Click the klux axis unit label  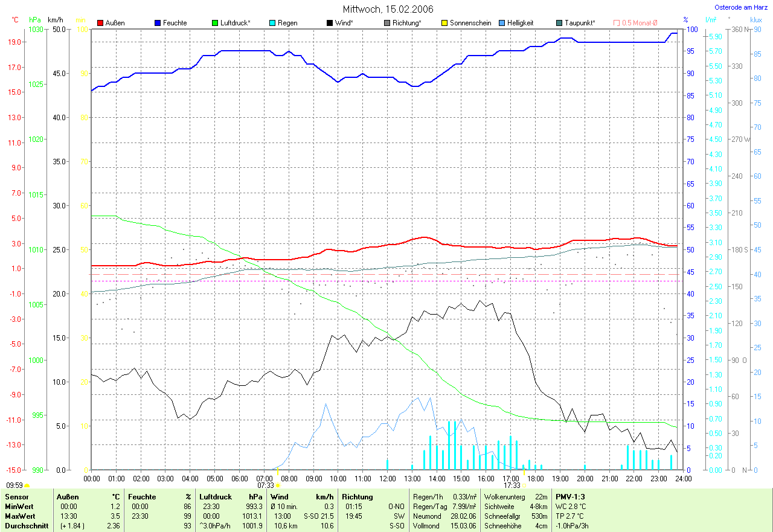coord(755,20)
